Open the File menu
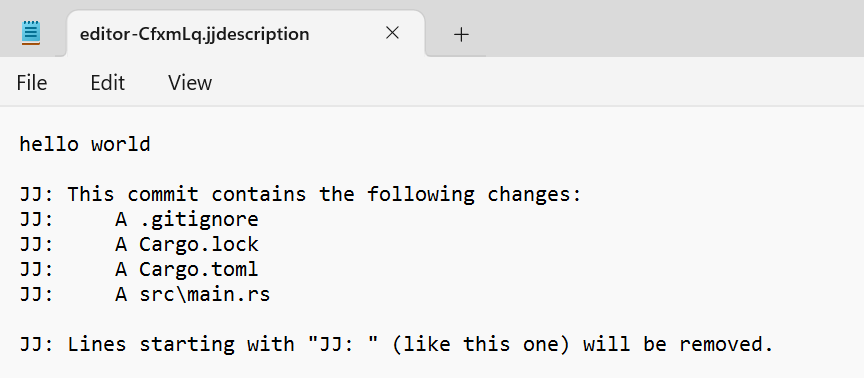Image resolution: width=864 pixels, height=378 pixels. pos(32,83)
